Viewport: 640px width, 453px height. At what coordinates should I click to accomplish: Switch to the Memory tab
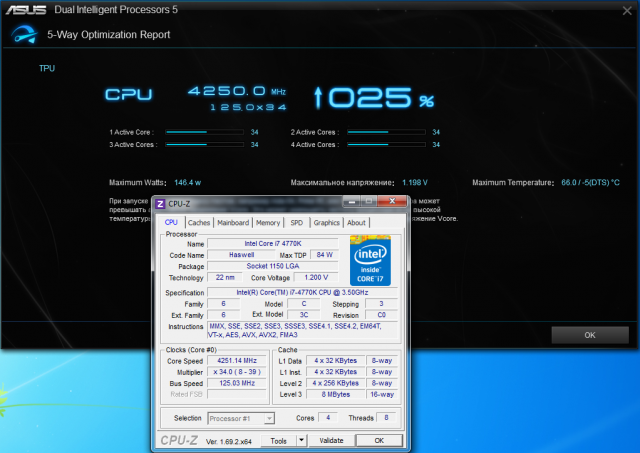(268, 223)
